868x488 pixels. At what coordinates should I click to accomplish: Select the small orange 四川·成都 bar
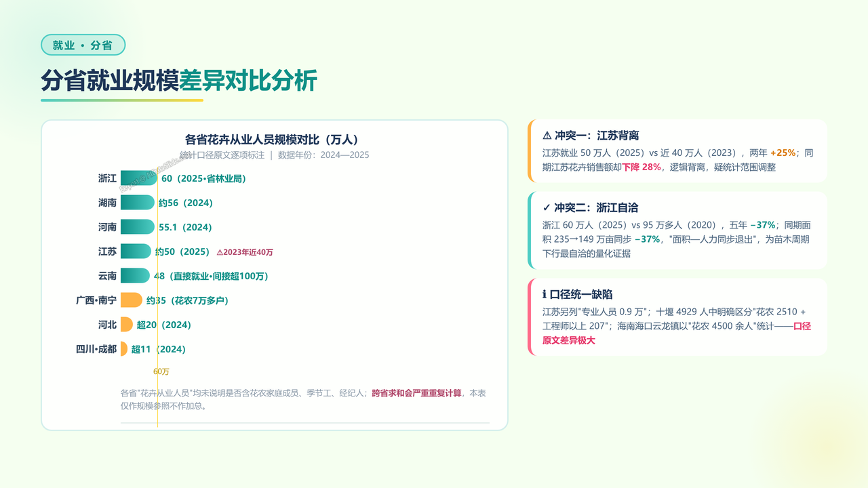point(124,349)
